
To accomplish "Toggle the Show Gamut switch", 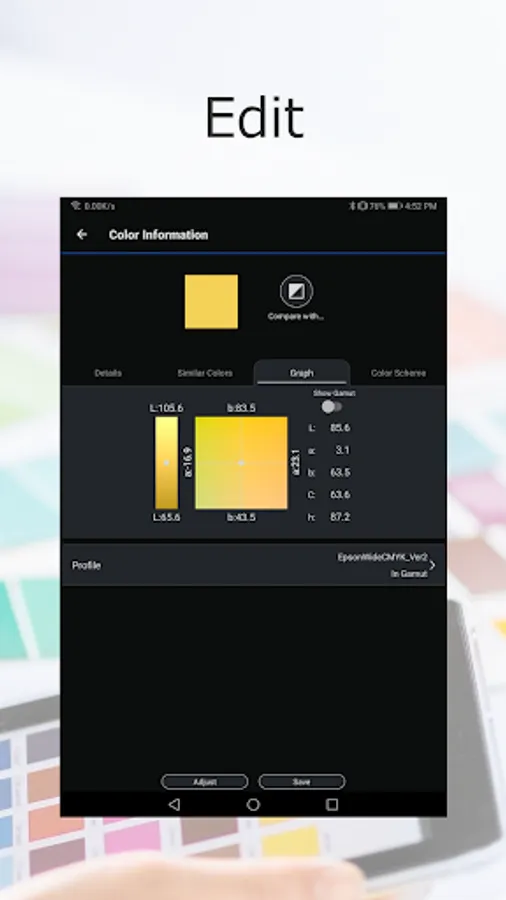I will (x=332, y=406).
